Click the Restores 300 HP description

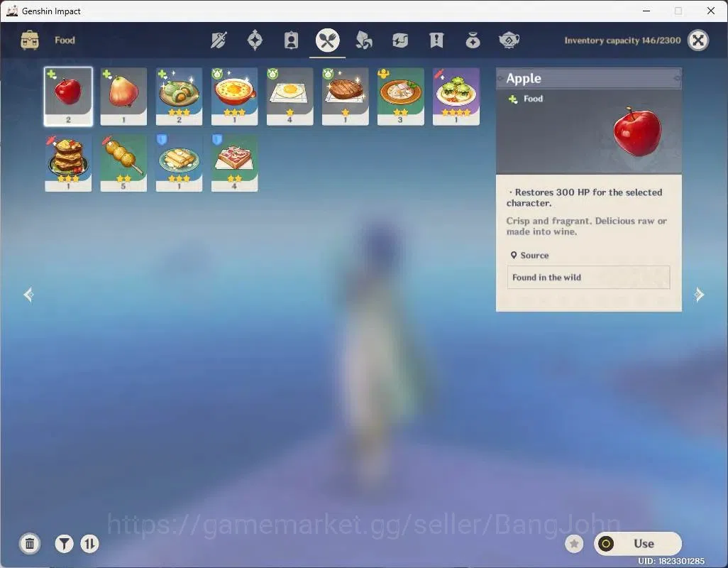click(x=584, y=197)
